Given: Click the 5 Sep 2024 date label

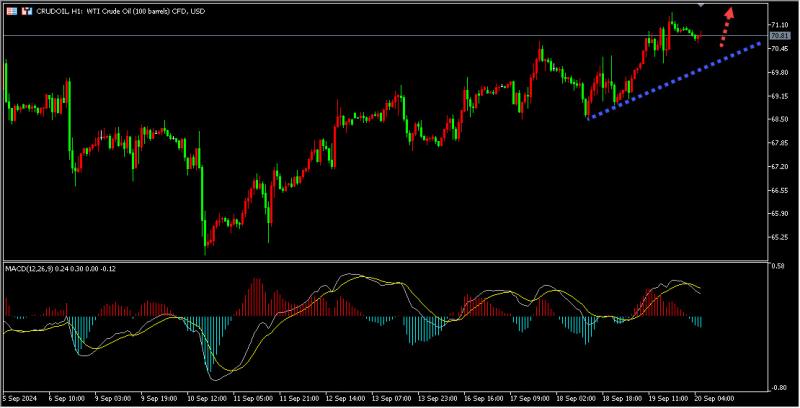Looking at the screenshot, I should pos(21,399).
